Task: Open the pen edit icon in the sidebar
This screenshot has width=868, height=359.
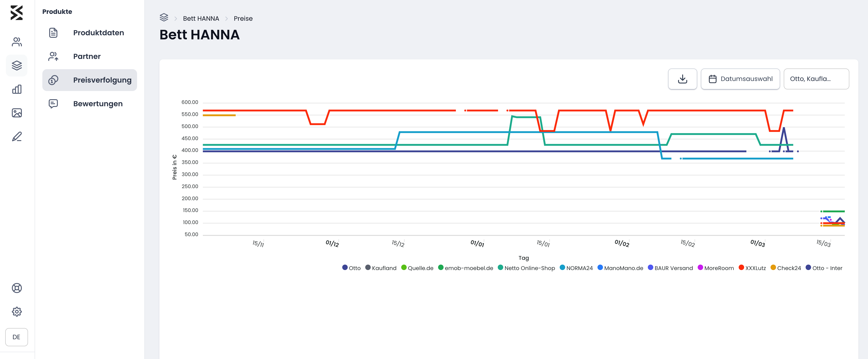Action: tap(17, 137)
